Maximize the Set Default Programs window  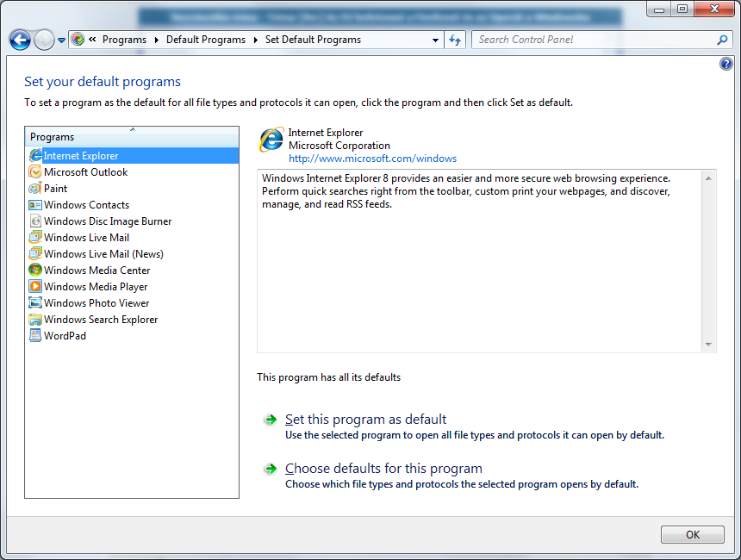point(682,9)
